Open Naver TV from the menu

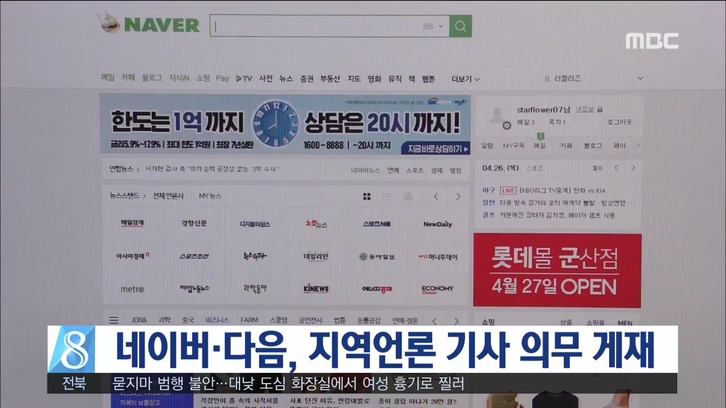click(x=244, y=78)
